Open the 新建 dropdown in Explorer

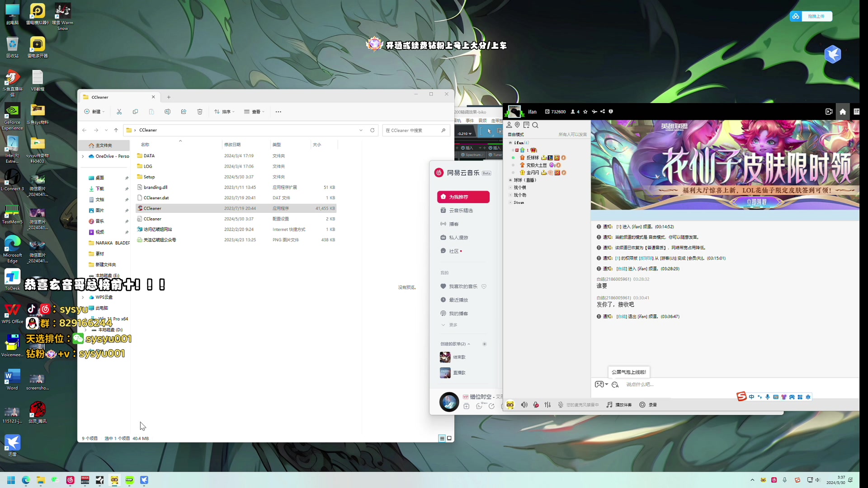pyautogui.click(x=94, y=112)
